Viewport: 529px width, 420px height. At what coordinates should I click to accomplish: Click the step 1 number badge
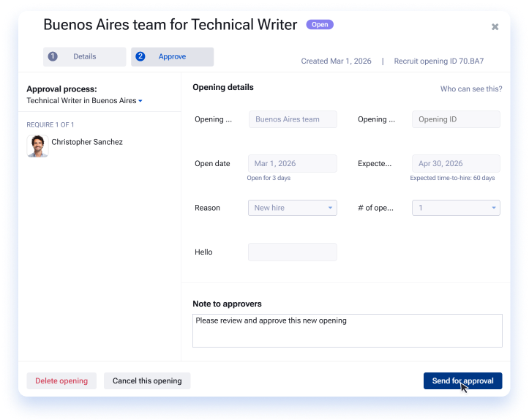pyautogui.click(x=53, y=56)
